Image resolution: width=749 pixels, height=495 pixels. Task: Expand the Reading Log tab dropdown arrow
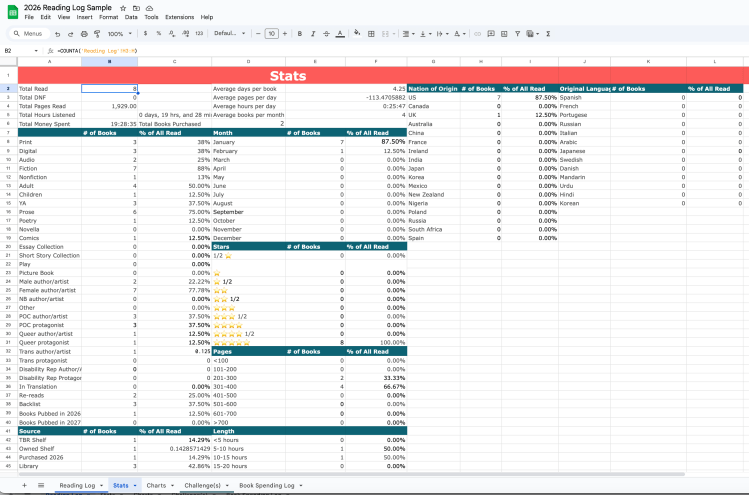102,485
